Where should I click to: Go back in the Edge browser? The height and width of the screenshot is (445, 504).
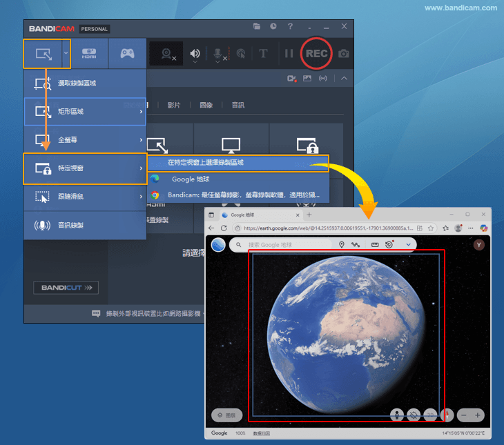click(x=211, y=228)
